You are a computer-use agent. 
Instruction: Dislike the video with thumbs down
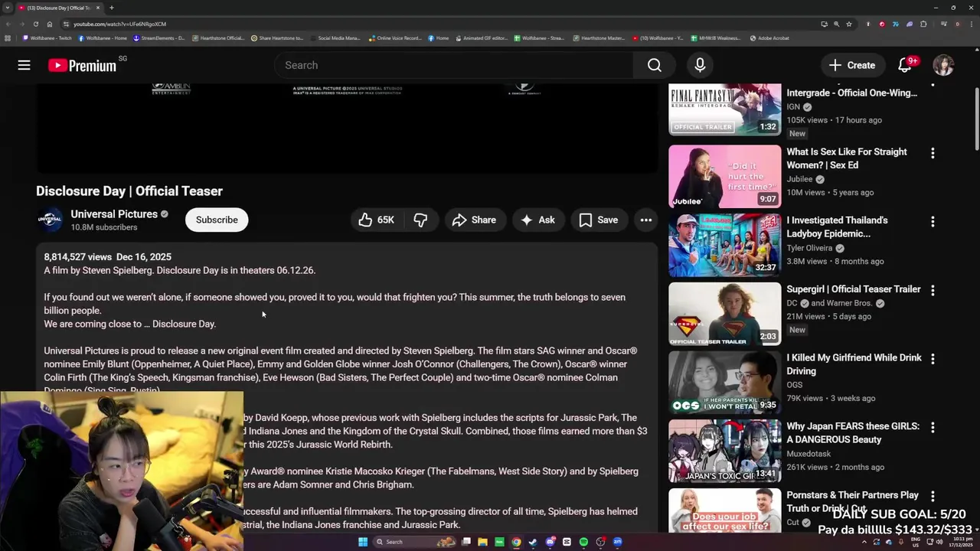(420, 220)
